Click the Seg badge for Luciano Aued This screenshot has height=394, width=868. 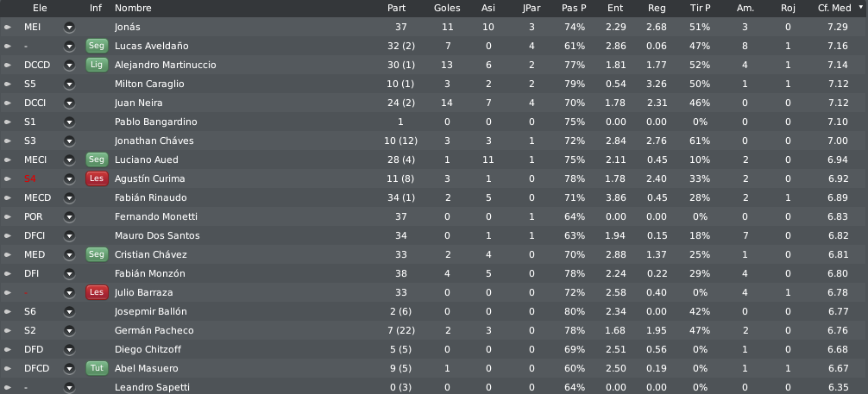pyautogui.click(x=97, y=159)
